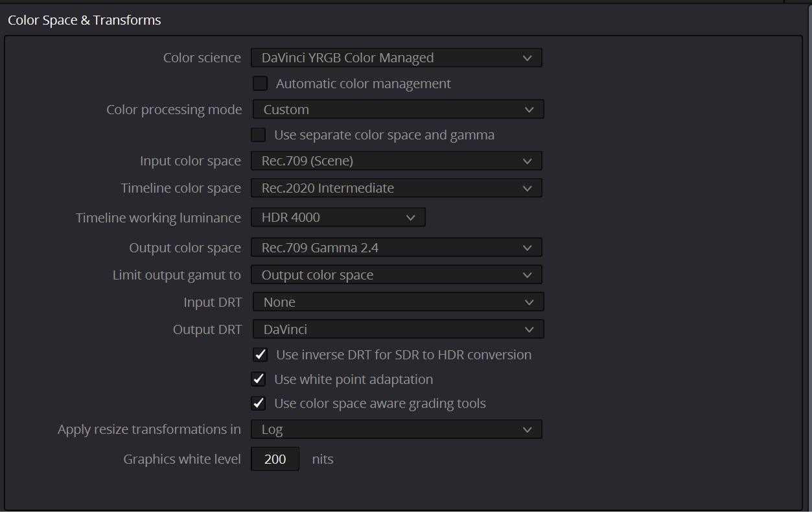The width and height of the screenshot is (812, 513).
Task: Click the "Output color space" label text
Action: coord(185,248)
